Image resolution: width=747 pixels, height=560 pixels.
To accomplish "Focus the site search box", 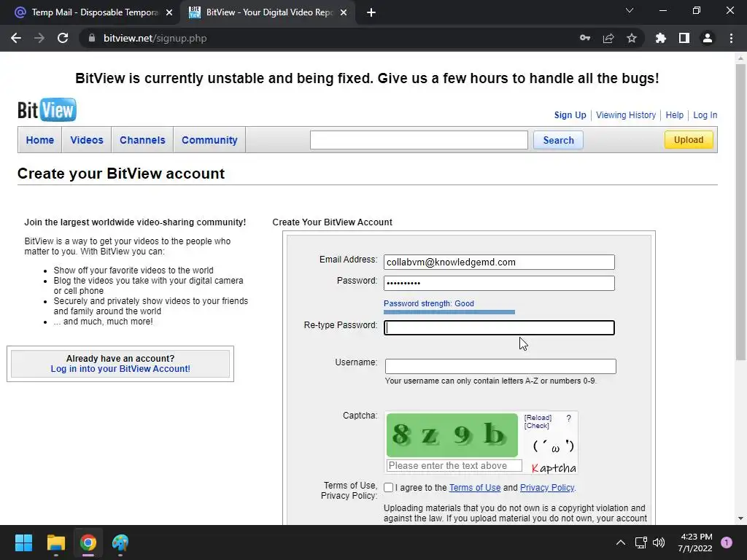I will click(419, 140).
